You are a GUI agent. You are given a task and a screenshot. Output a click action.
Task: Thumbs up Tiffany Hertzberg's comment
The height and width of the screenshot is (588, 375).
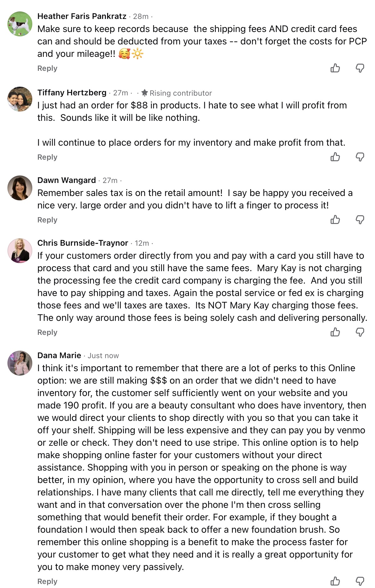coord(335,157)
